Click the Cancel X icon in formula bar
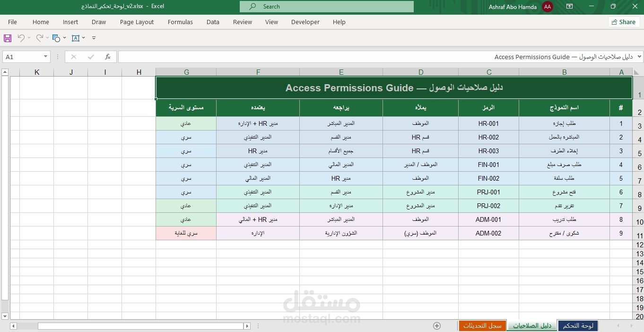Viewport: 644px width, 332px height. (x=73, y=57)
